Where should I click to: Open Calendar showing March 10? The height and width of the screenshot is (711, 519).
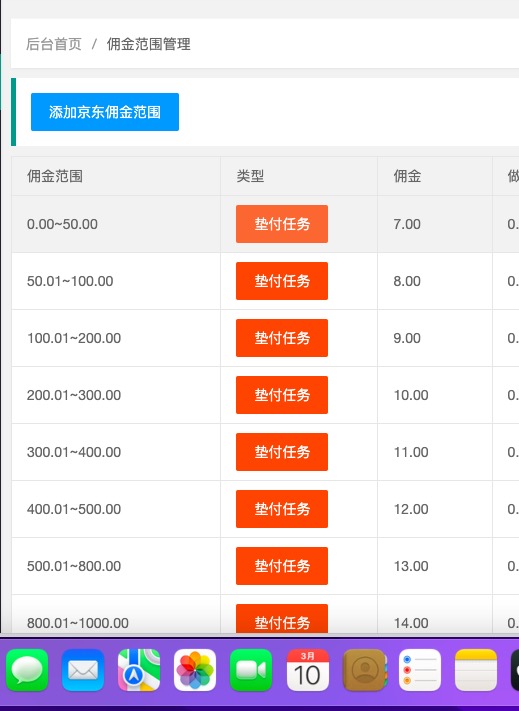[x=307, y=670]
